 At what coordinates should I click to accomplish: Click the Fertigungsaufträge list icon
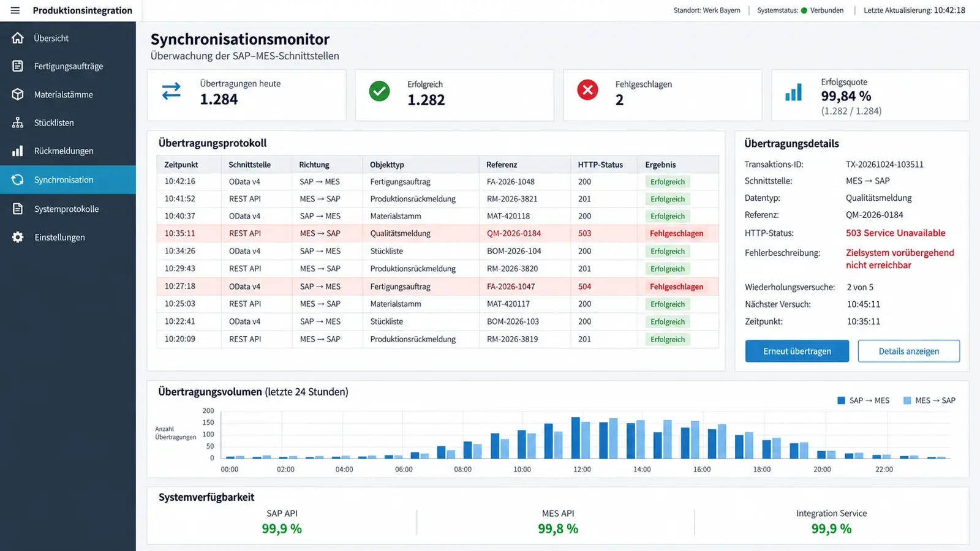click(x=18, y=66)
